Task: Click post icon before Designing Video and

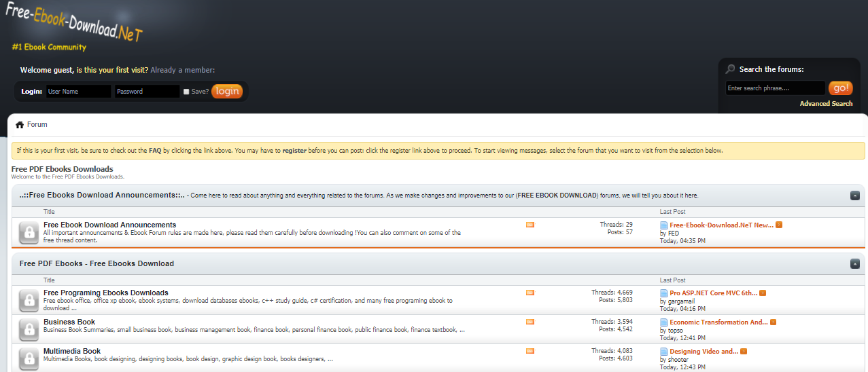Action: (664, 352)
